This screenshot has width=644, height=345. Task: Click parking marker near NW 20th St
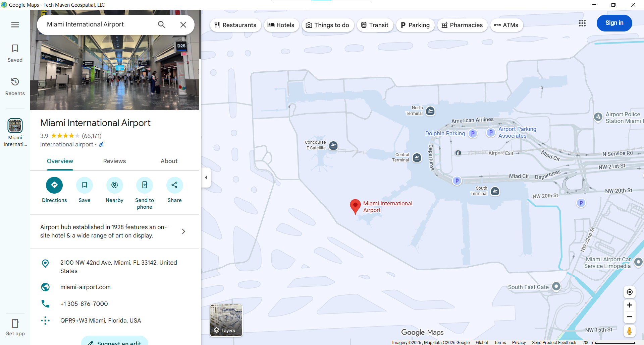[x=581, y=203]
